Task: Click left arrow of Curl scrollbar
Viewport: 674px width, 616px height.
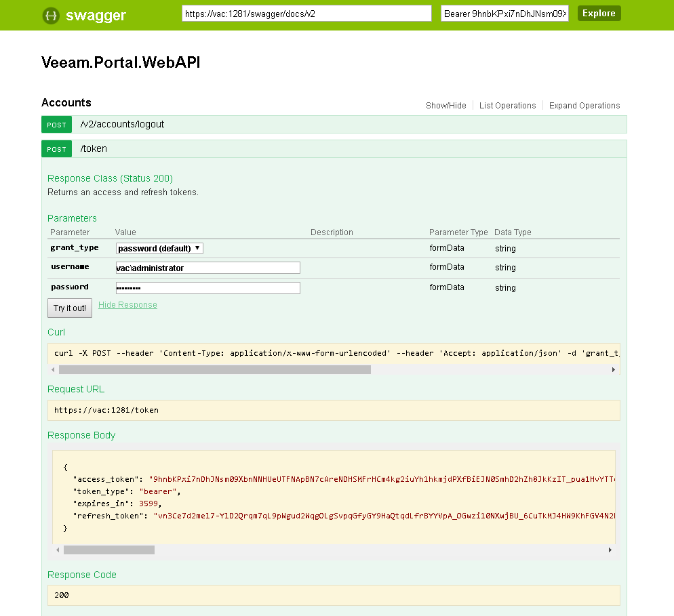Action: [52, 370]
